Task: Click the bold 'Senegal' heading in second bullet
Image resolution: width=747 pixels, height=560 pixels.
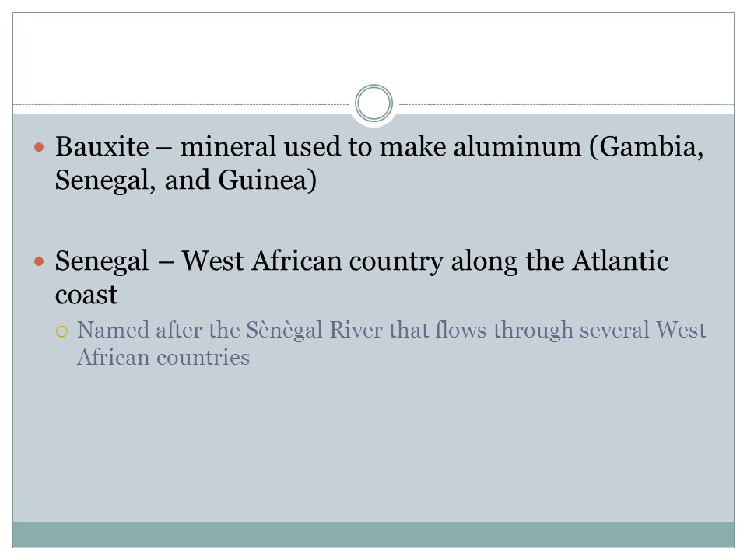Action: pos(102,262)
